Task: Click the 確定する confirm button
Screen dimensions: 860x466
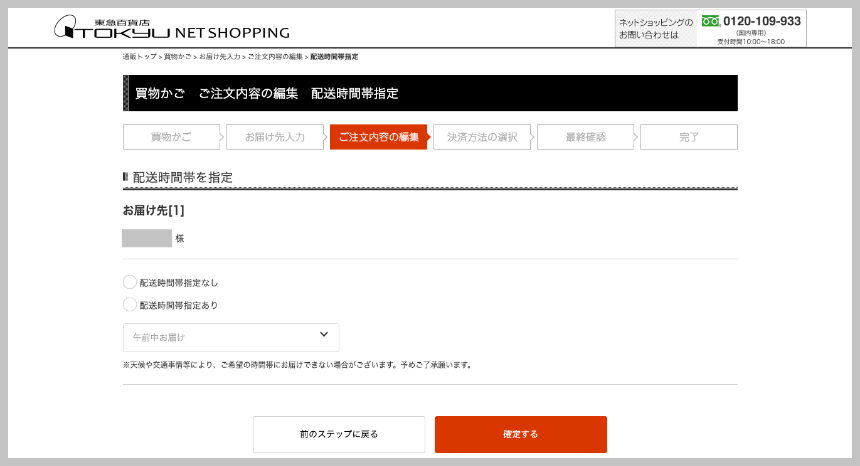Action: (520, 434)
